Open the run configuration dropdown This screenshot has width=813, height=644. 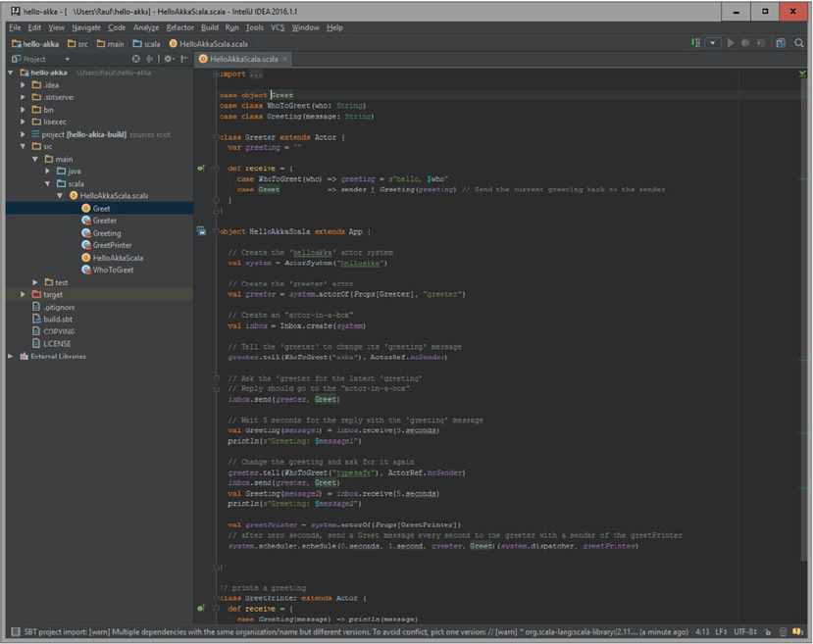tap(713, 43)
